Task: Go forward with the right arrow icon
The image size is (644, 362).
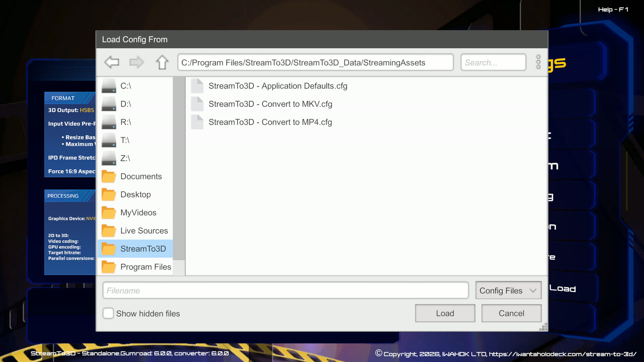Action: point(136,62)
